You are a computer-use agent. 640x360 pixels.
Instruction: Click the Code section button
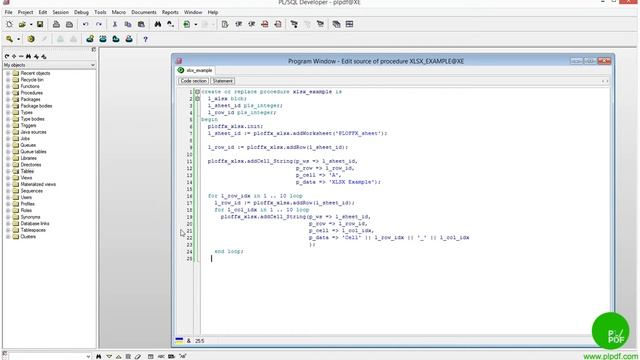click(x=193, y=81)
